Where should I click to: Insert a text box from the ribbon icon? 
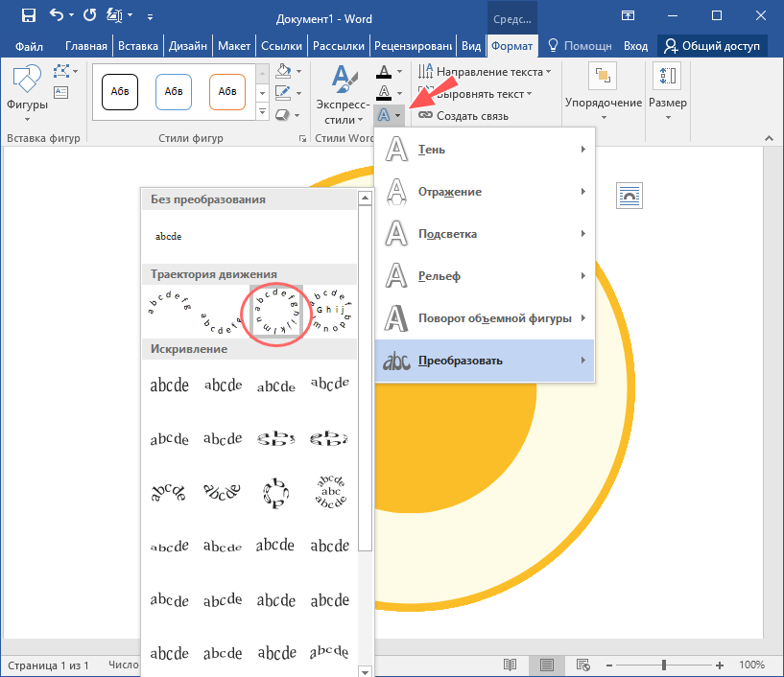click(x=61, y=92)
